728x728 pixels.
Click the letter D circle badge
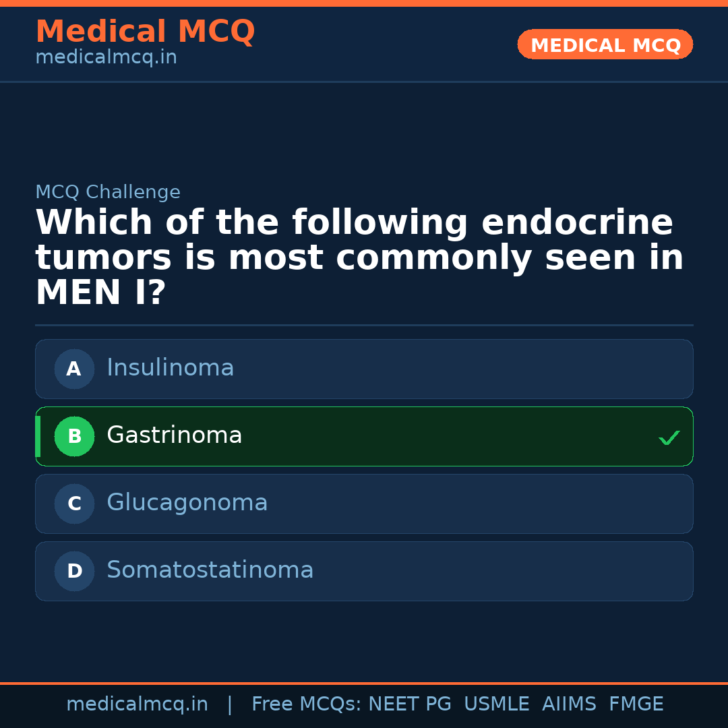tap(74, 571)
